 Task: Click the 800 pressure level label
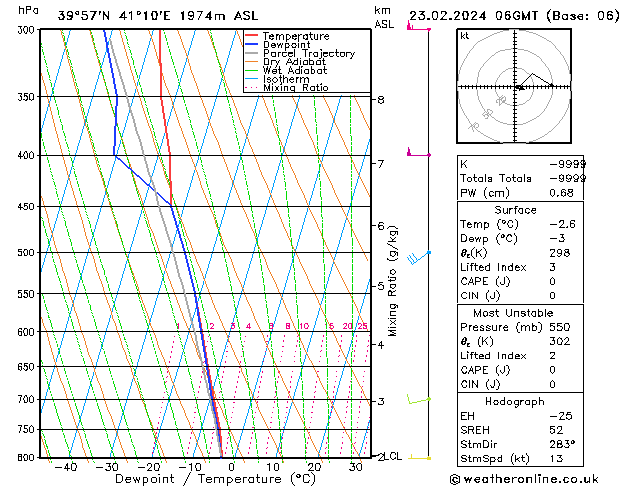pos(28,458)
